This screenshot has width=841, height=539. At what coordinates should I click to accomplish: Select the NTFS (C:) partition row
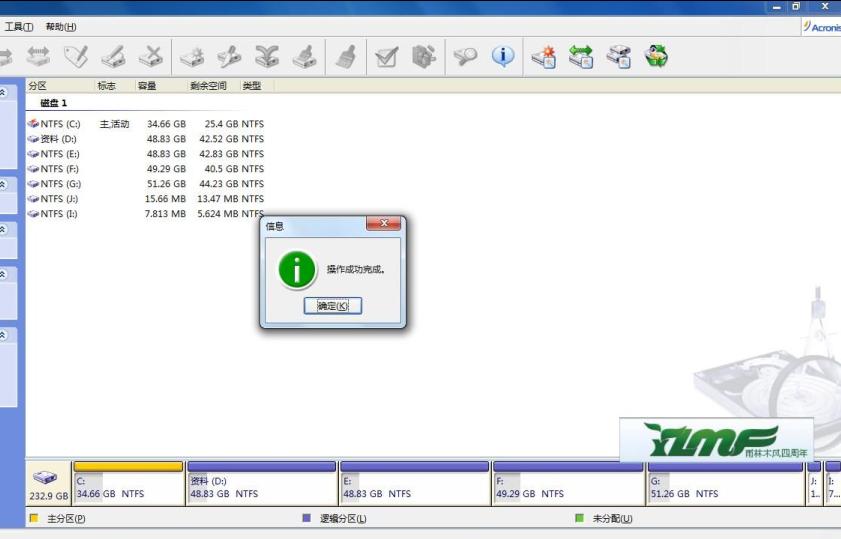[x=146, y=124]
